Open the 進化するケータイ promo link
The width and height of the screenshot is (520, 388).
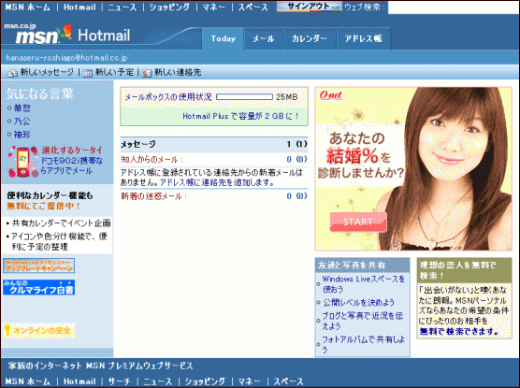(x=72, y=151)
